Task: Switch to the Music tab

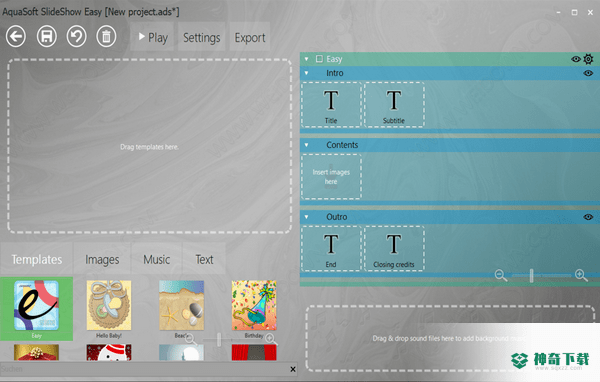Action: (x=157, y=260)
